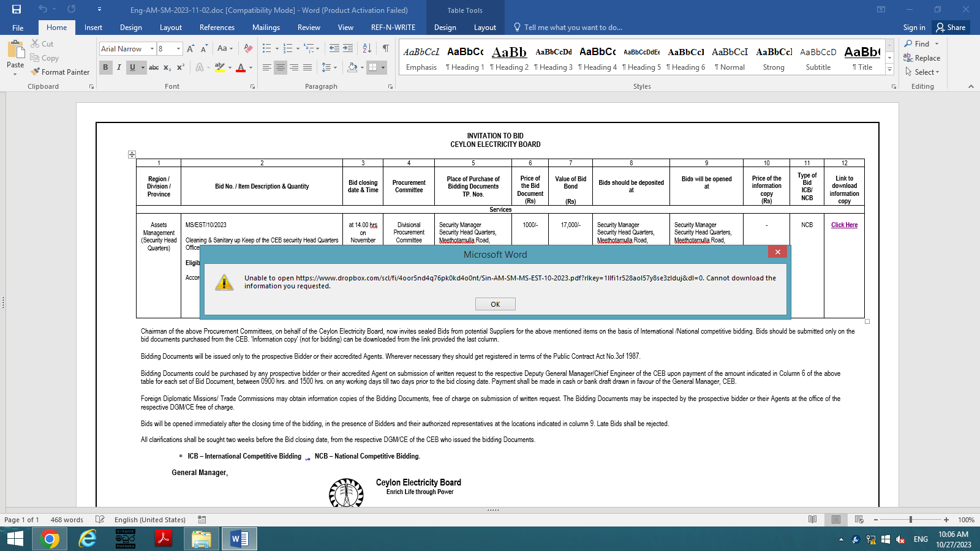Screen dimensions: 980x551
Task: Toggle Center alignment button
Action: (281, 67)
